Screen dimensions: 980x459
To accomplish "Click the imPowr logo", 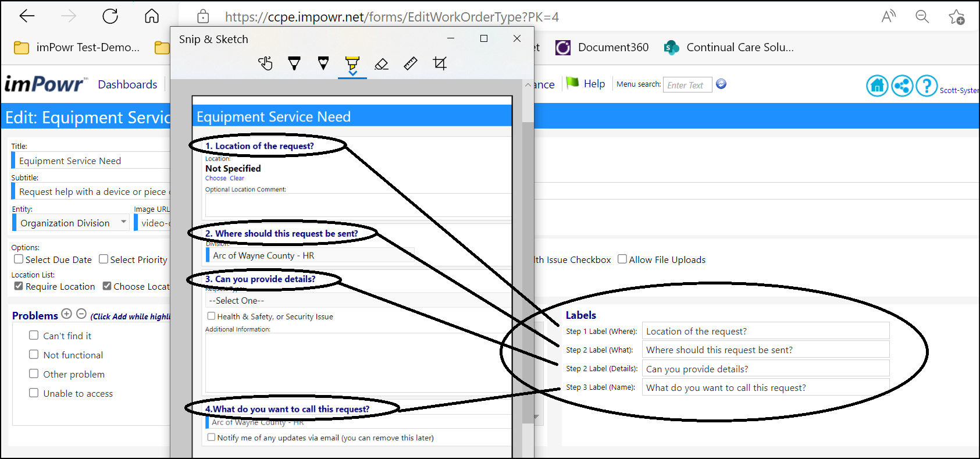I will tap(46, 84).
